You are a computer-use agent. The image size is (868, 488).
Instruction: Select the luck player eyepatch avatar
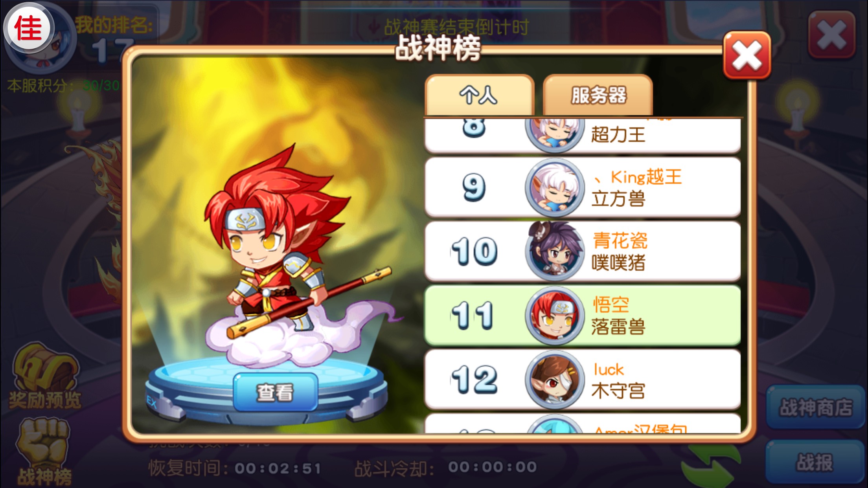tap(555, 379)
